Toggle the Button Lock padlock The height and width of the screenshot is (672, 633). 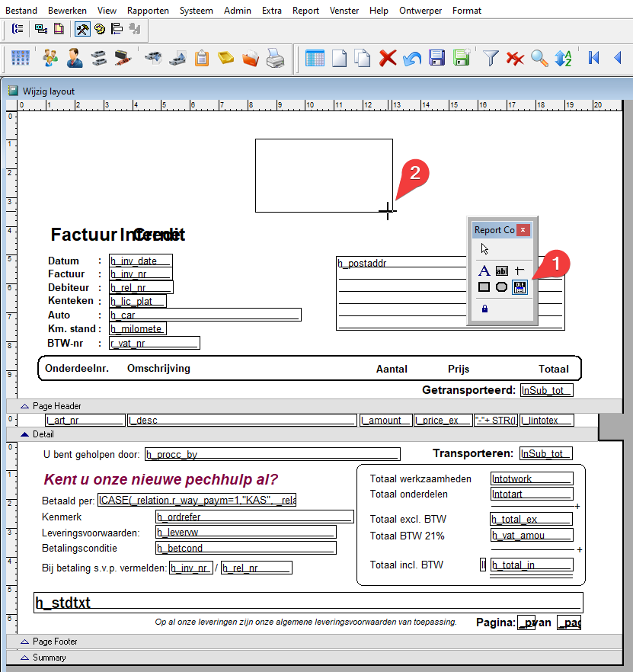click(x=484, y=309)
